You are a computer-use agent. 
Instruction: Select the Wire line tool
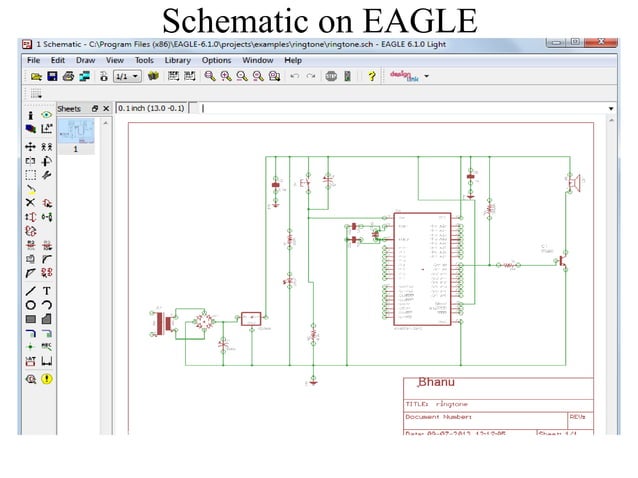(31, 291)
